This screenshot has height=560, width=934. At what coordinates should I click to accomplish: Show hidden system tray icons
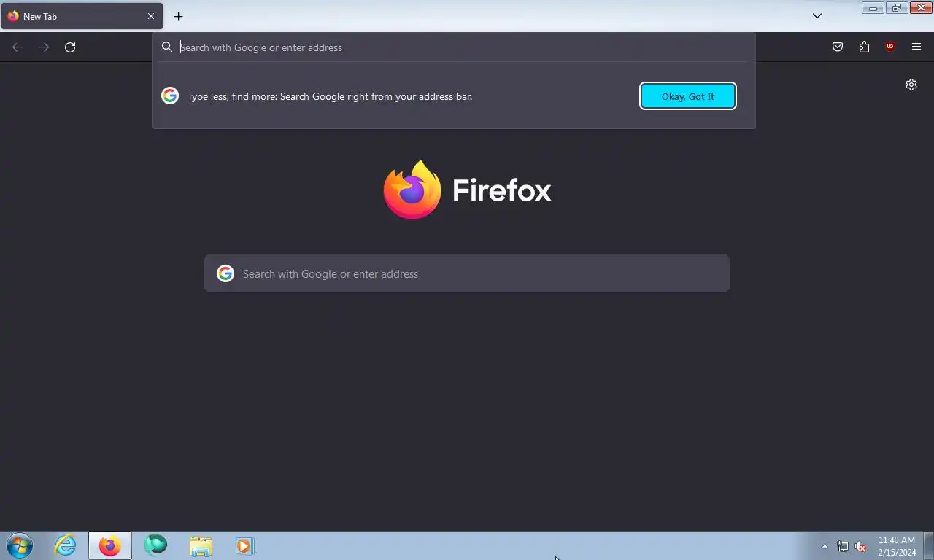pyautogui.click(x=825, y=546)
